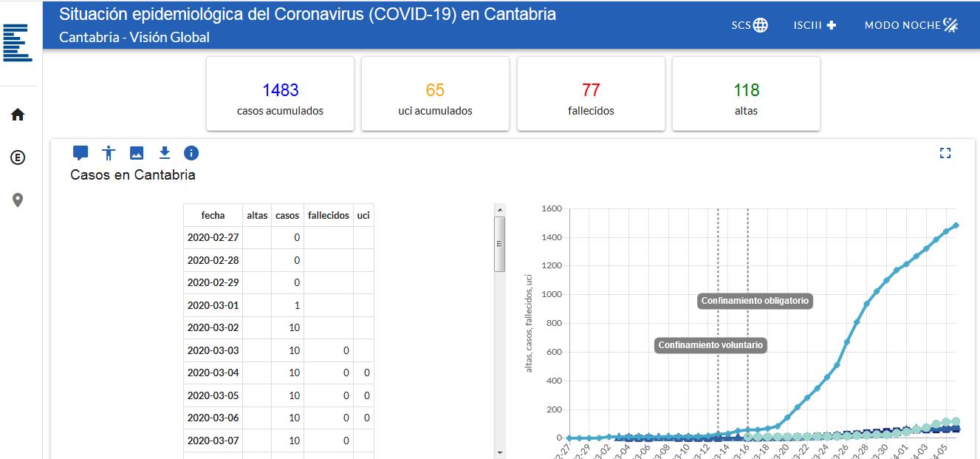Screen dimensions: 980x459
Task: Click the image export icon
Action: tap(137, 153)
